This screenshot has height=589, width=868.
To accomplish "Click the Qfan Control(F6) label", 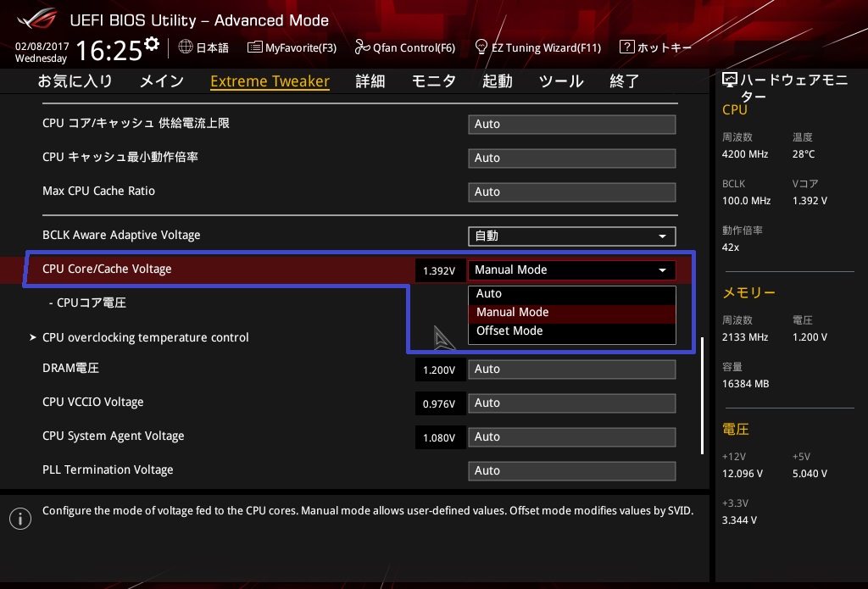I will 414,47.
